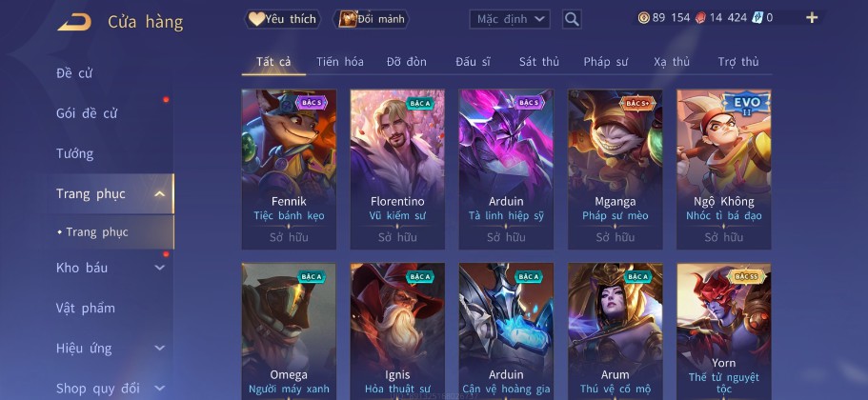
Task: Open the Mặc định sort dropdown
Action: click(510, 19)
